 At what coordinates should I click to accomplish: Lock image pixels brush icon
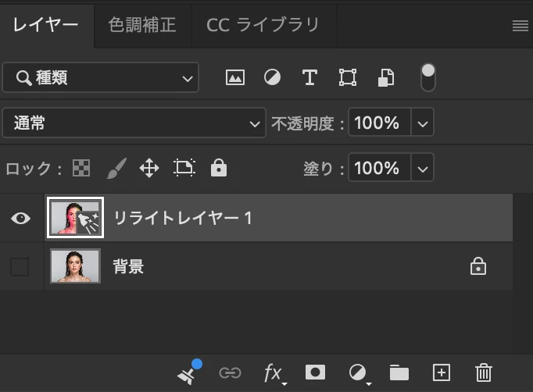[x=116, y=168]
